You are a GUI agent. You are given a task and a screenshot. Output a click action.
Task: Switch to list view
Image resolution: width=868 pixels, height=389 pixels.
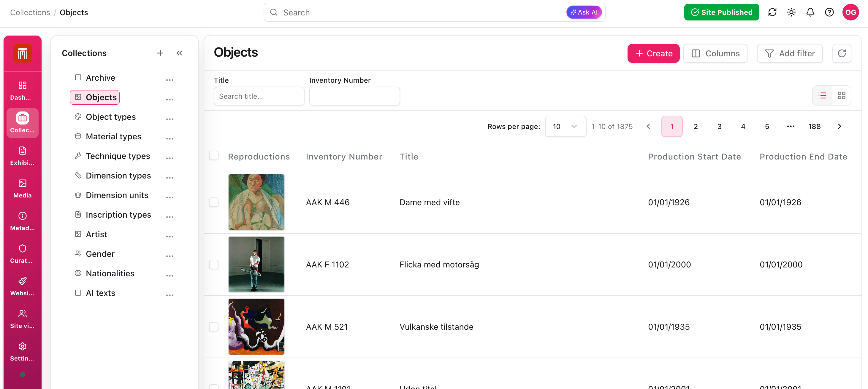822,96
